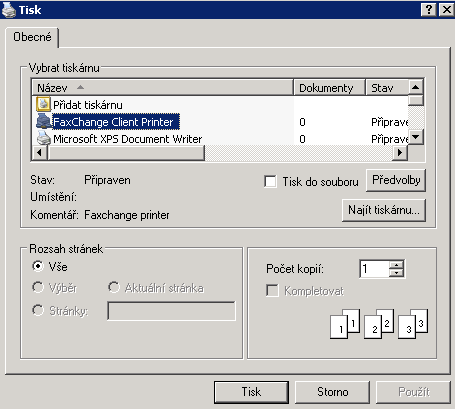The image size is (455, 409).
Task: Increase copy count with up arrow
Action: point(396,265)
